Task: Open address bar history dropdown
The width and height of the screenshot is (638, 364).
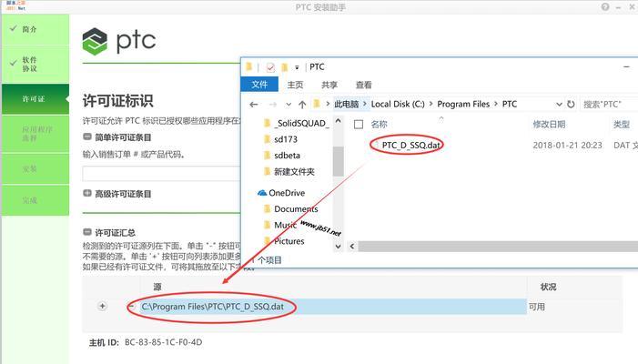Action: point(559,105)
